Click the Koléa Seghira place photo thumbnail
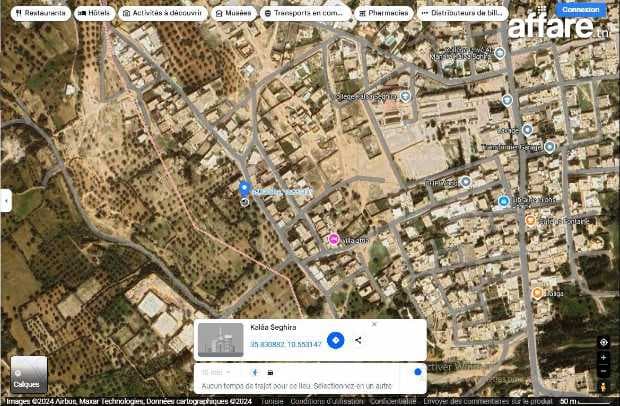Viewport: 620px width, 406px height. [221, 340]
